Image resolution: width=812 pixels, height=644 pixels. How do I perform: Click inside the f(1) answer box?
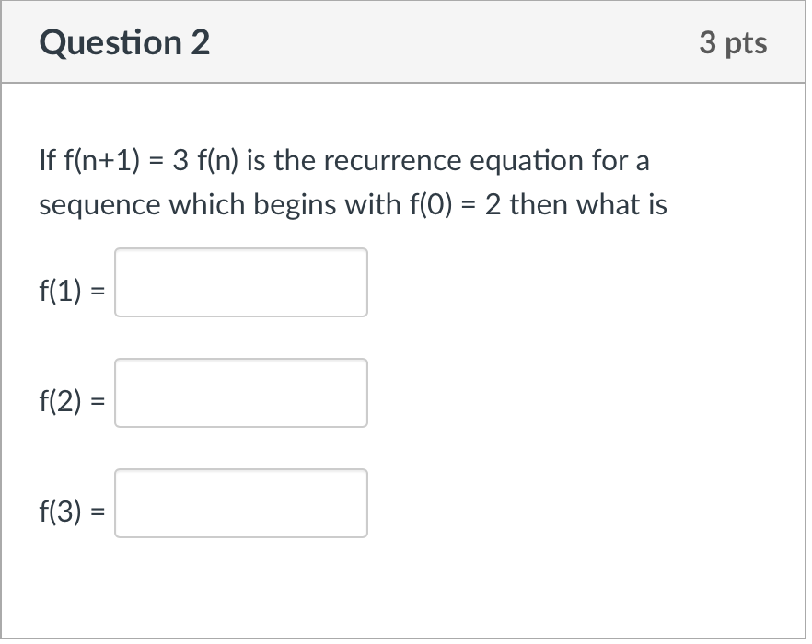click(240, 282)
